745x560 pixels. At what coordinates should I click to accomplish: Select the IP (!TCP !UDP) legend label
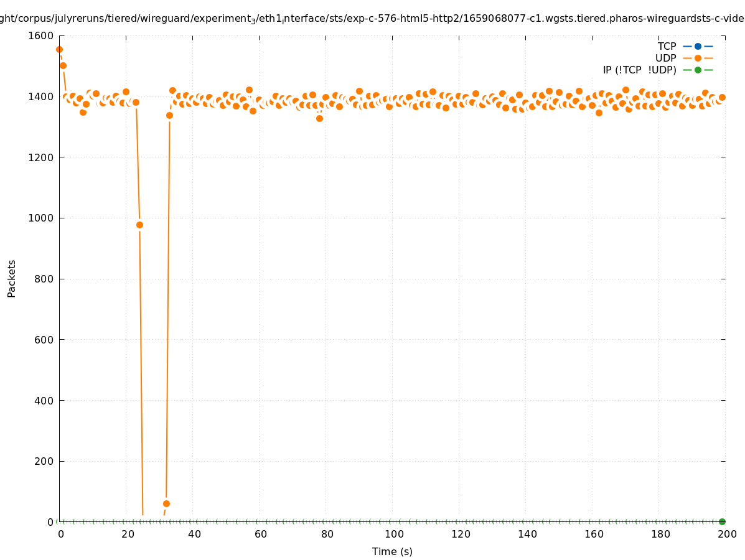pos(639,70)
